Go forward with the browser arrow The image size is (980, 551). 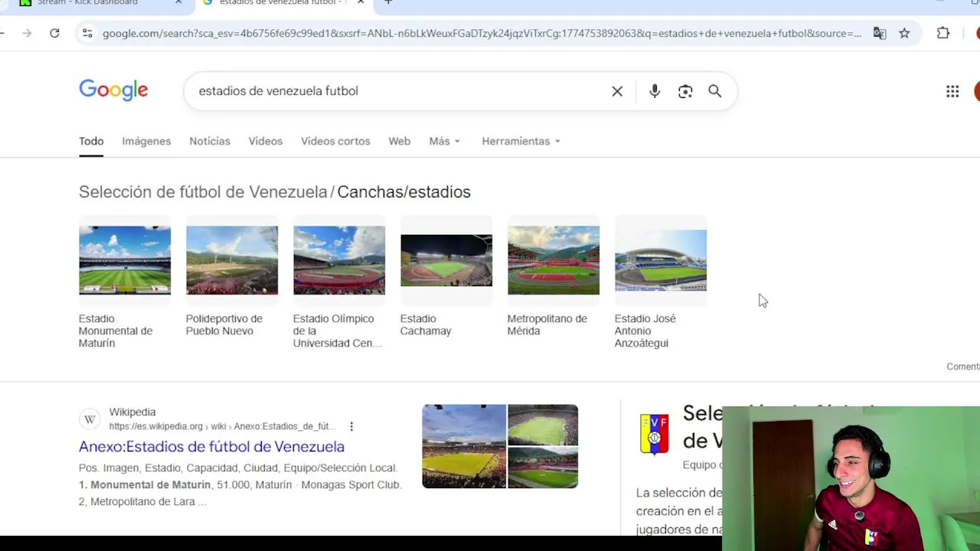[27, 33]
